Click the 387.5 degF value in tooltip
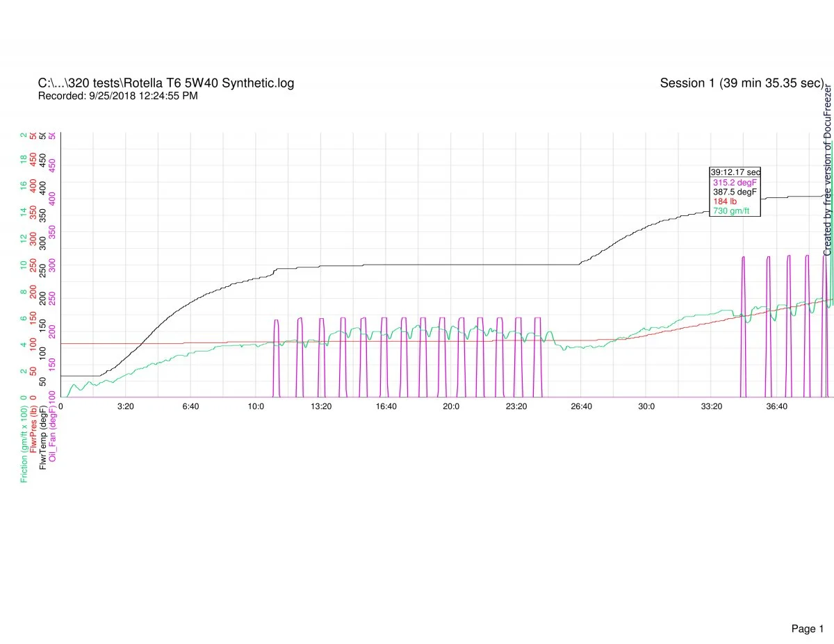The width and height of the screenshot is (834, 644). coord(734,192)
